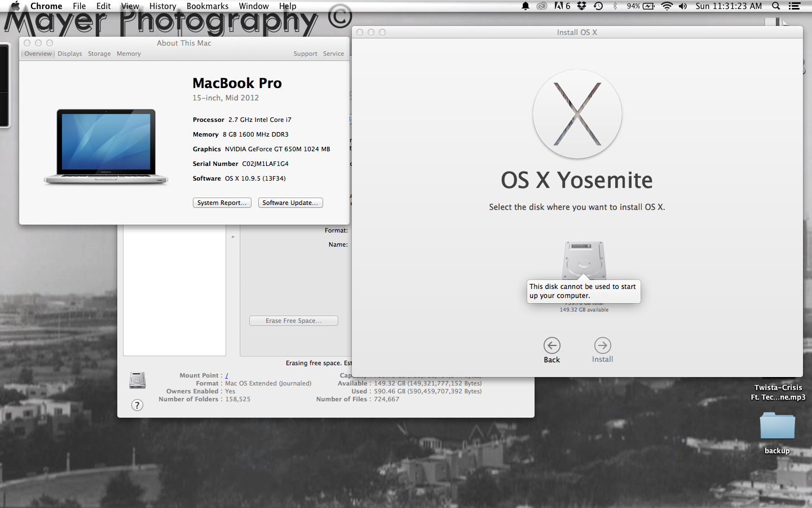This screenshot has height=508, width=812.
Task: Open Wi-Fi menu bar icon
Action: pyautogui.click(x=667, y=6)
